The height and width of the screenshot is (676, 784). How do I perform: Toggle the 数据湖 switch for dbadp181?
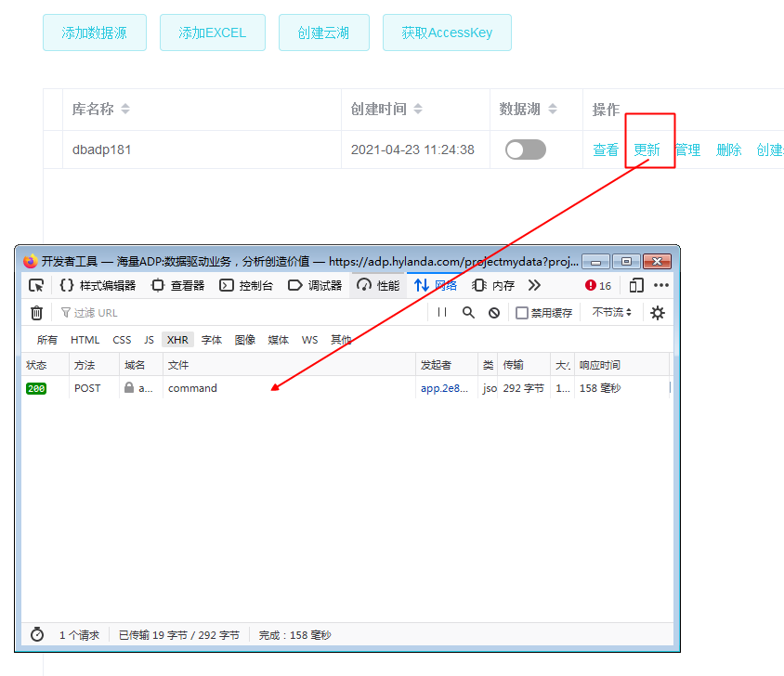(x=526, y=149)
